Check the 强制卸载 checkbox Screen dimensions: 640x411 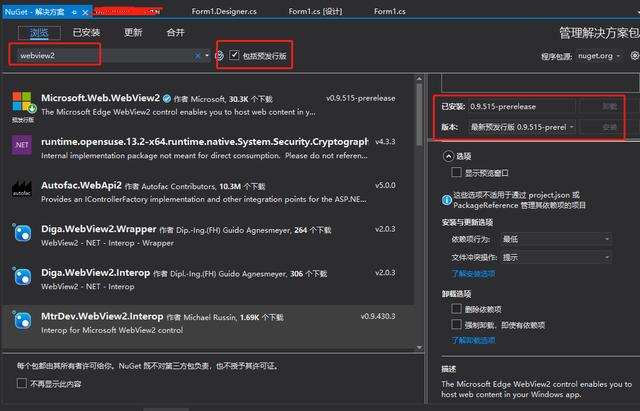(x=456, y=324)
